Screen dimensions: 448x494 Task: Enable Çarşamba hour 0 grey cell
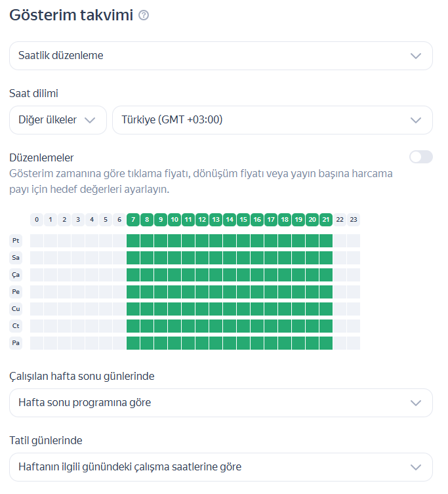coord(37,275)
